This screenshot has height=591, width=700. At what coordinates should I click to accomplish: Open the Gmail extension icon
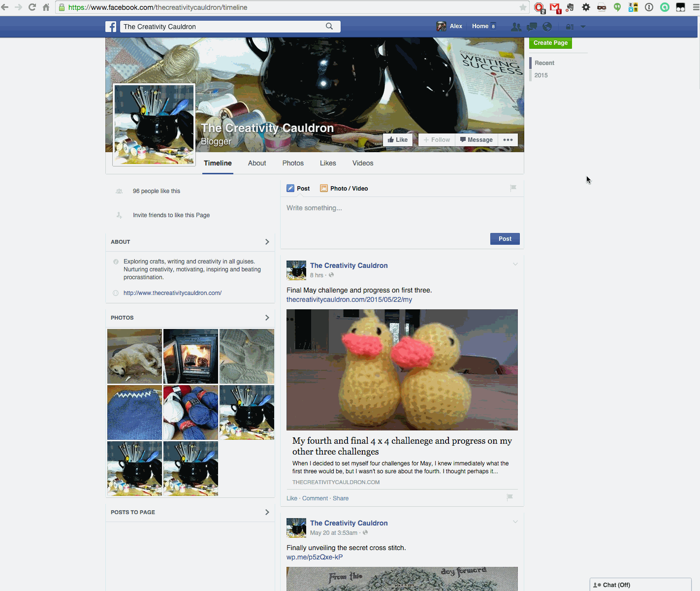point(555,7)
